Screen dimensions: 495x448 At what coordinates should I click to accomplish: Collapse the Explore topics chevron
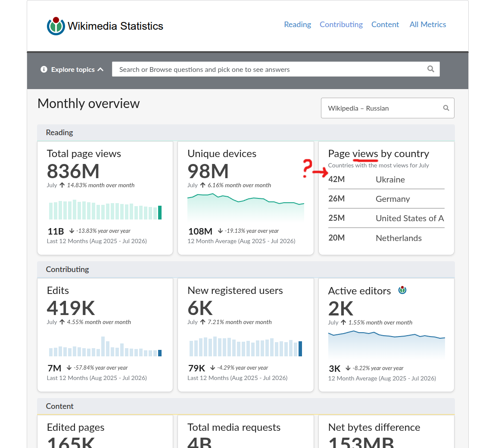point(100,69)
